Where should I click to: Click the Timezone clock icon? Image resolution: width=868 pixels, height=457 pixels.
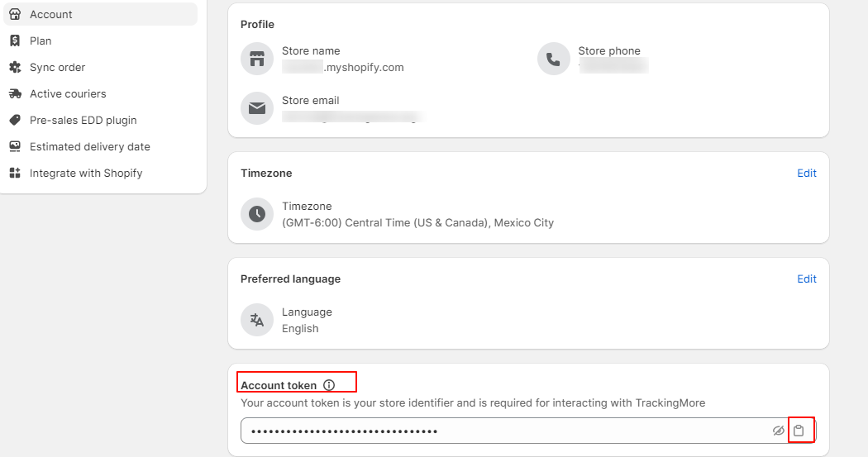[257, 214]
